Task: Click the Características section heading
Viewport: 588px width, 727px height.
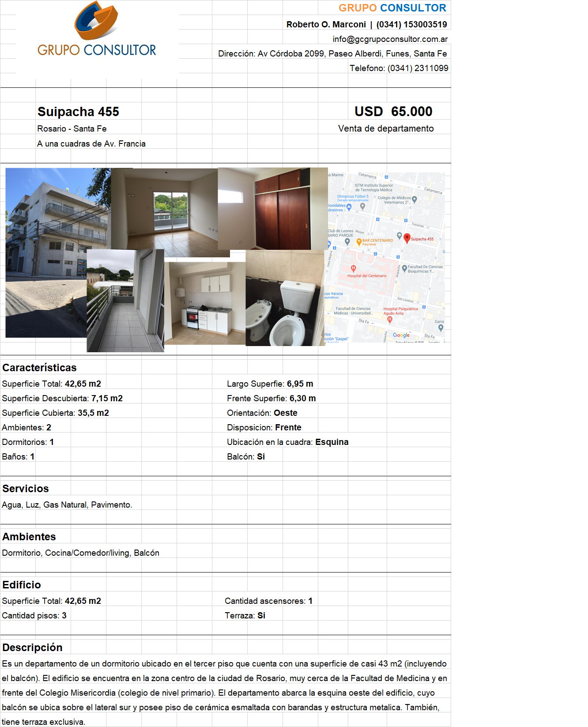Action: [39, 368]
